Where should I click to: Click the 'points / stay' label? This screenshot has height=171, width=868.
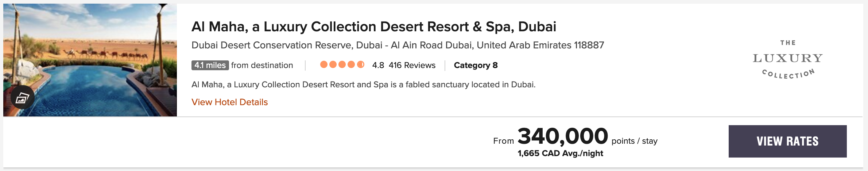point(634,141)
